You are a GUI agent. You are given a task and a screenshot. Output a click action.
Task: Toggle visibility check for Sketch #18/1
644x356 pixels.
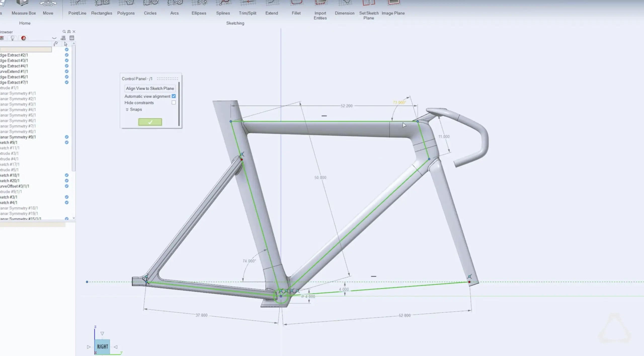[x=67, y=175]
